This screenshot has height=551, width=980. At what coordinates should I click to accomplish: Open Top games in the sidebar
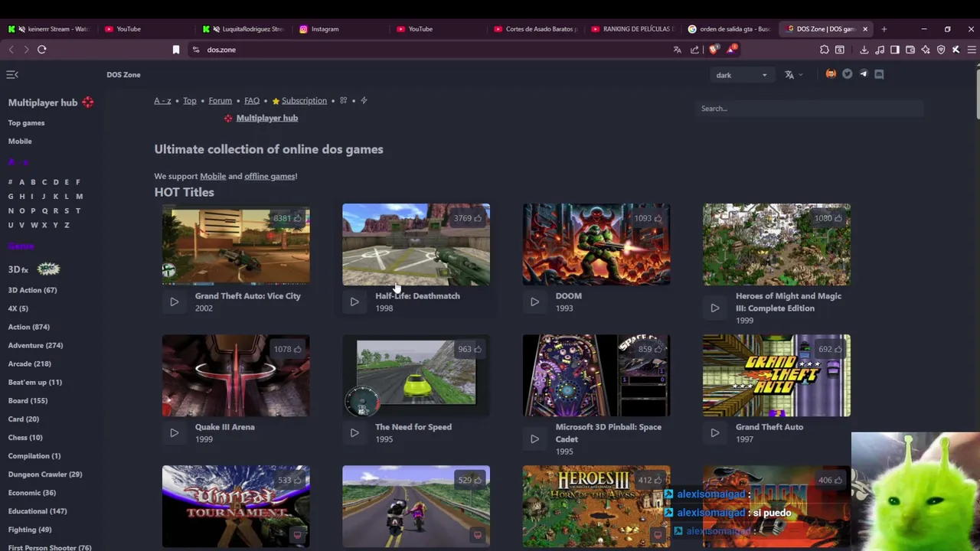pos(26,122)
